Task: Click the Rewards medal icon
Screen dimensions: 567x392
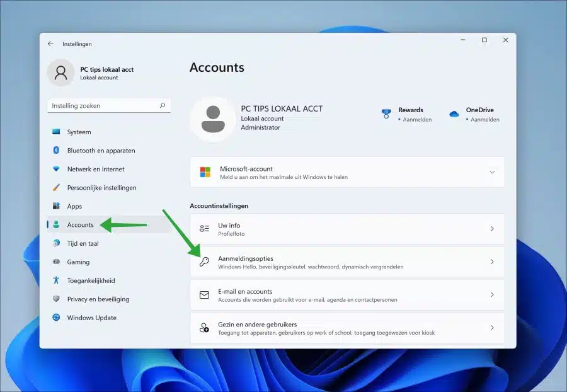Action: click(386, 114)
